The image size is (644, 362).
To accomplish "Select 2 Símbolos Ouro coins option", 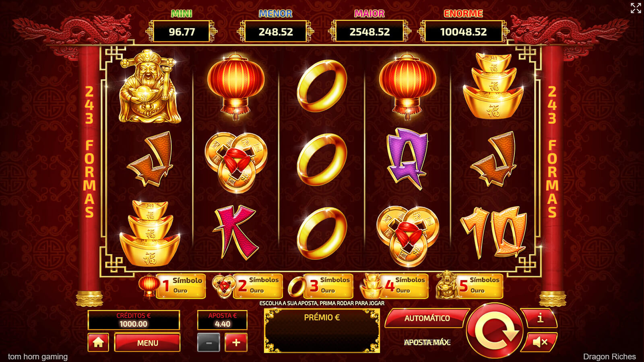I will [247, 286].
